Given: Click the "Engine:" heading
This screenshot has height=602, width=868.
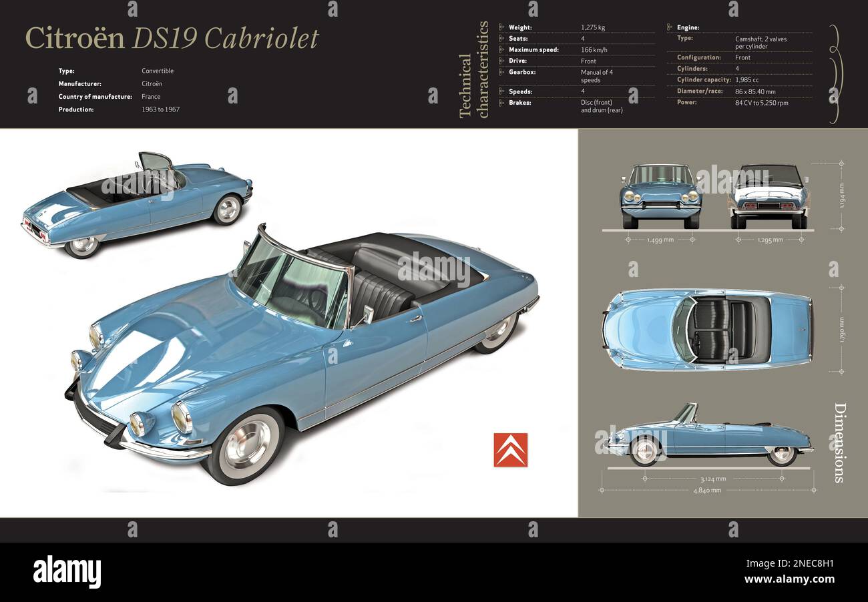Looking at the screenshot, I should coord(688,28).
